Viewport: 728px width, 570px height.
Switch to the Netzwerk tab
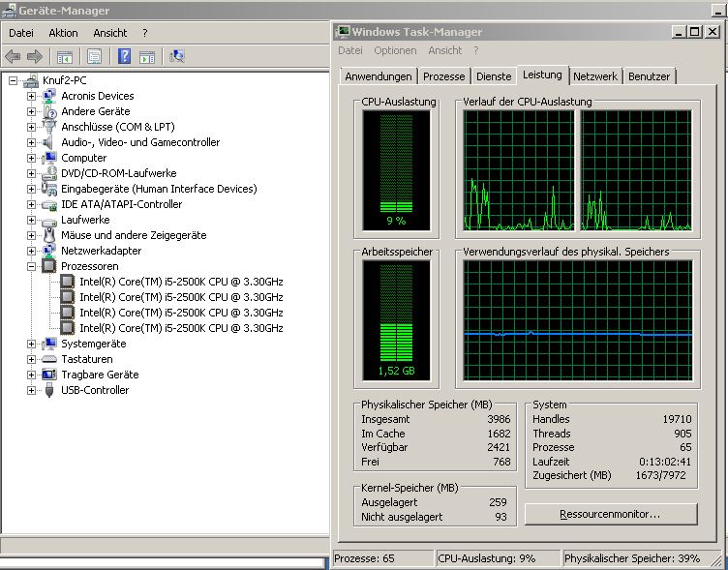(595, 76)
